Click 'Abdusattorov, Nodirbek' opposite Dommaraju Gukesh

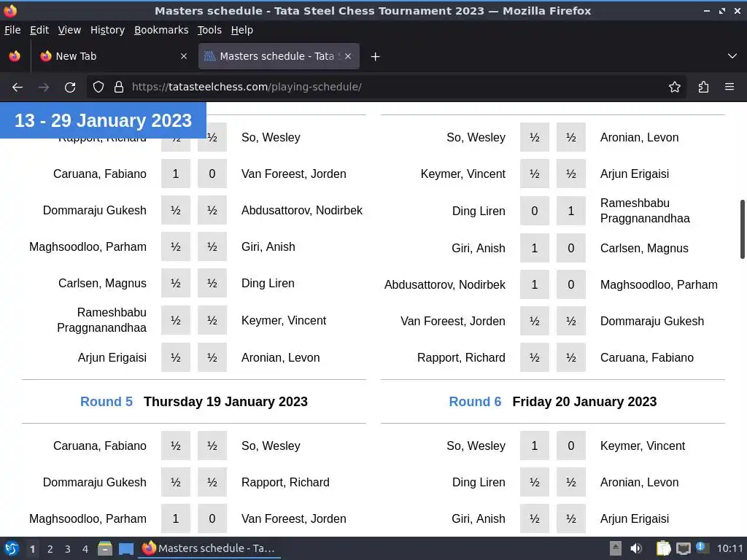click(x=302, y=211)
